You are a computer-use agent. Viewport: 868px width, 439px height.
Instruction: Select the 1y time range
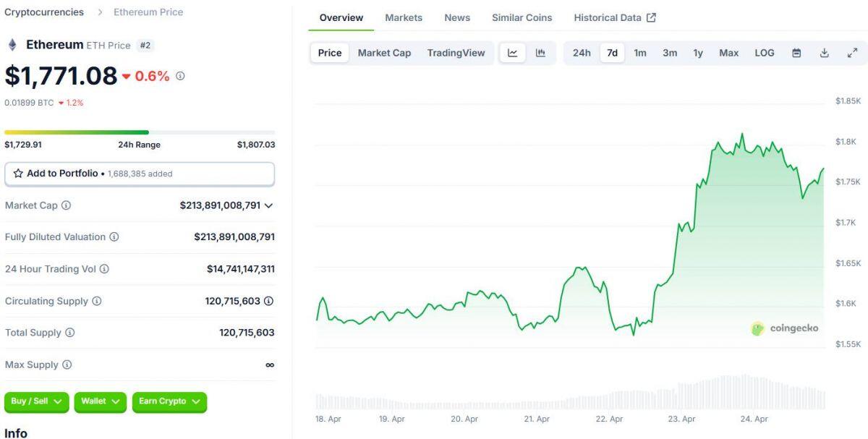[x=697, y=52]
